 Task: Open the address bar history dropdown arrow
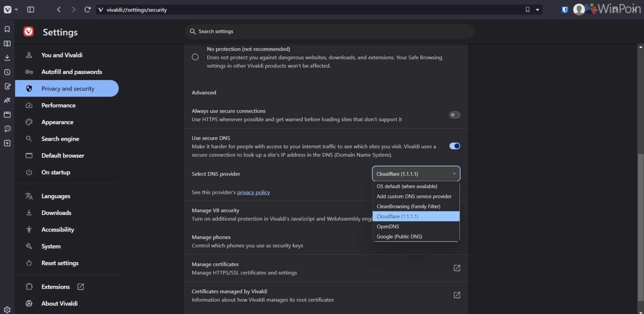pyautogui.click(x=538, y=10)
